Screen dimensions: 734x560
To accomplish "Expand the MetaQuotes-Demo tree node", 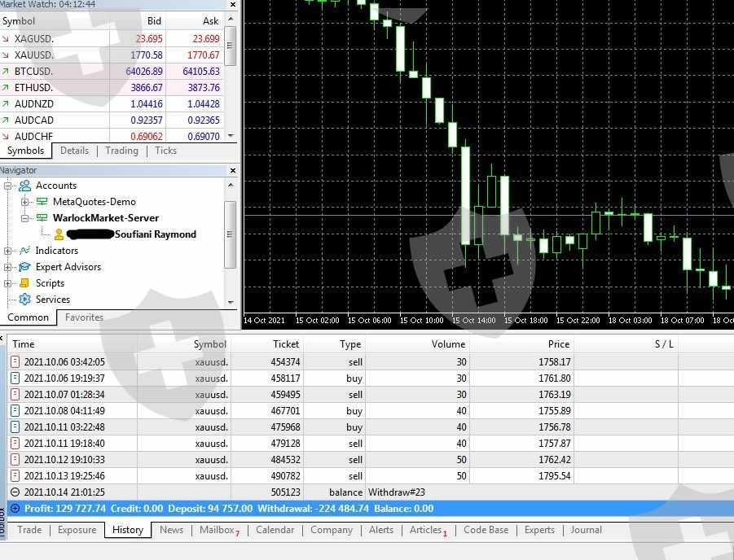I will 25,202.
